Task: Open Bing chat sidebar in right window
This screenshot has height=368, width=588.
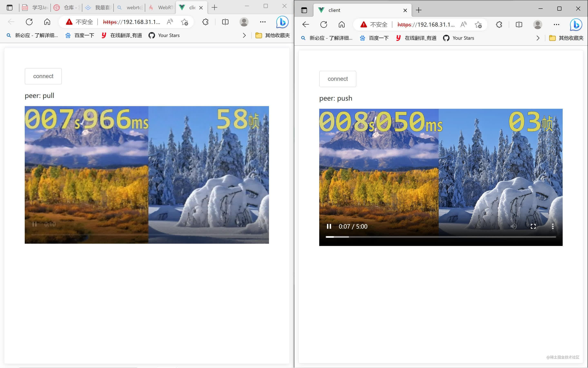Action: (x=576, y=25)
